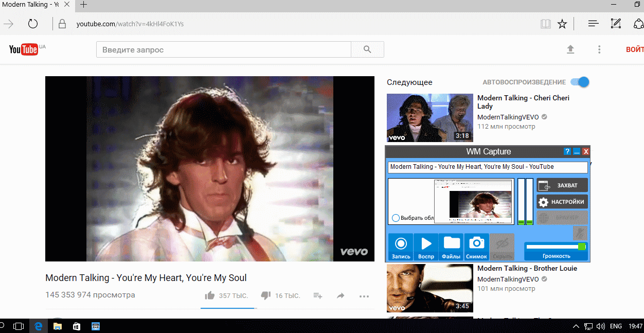Open Edge reading view icon
The width and height of the screenshot is (644, 333).
pos(546,24)
